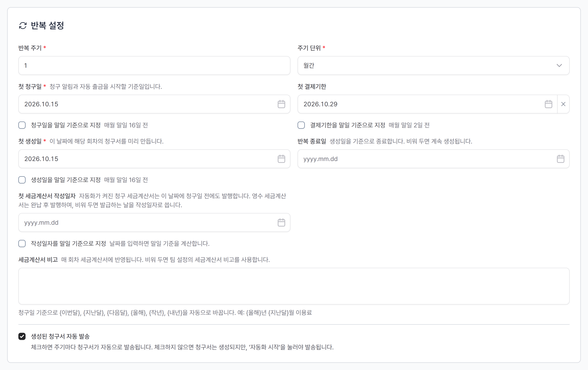Click the 반복 설정 heading text
Image resolution: width=588 pixels, height=370 pixels.
(x=47, y=25)
